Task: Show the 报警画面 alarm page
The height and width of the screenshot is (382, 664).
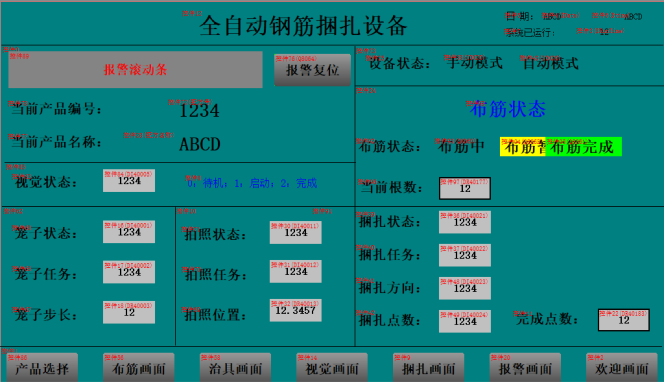Action: 525,368
